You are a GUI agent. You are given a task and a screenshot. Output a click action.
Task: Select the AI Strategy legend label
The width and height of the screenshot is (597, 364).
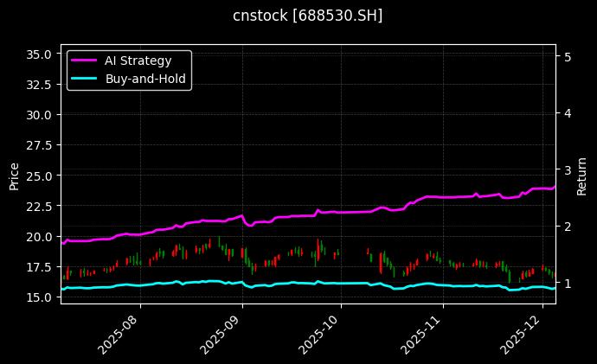tap(138, 61)
